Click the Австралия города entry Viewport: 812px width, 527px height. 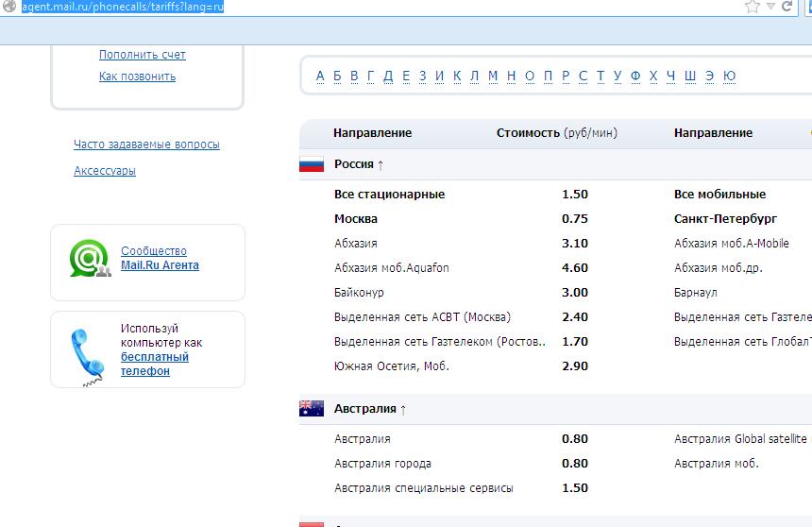(382, 464)
